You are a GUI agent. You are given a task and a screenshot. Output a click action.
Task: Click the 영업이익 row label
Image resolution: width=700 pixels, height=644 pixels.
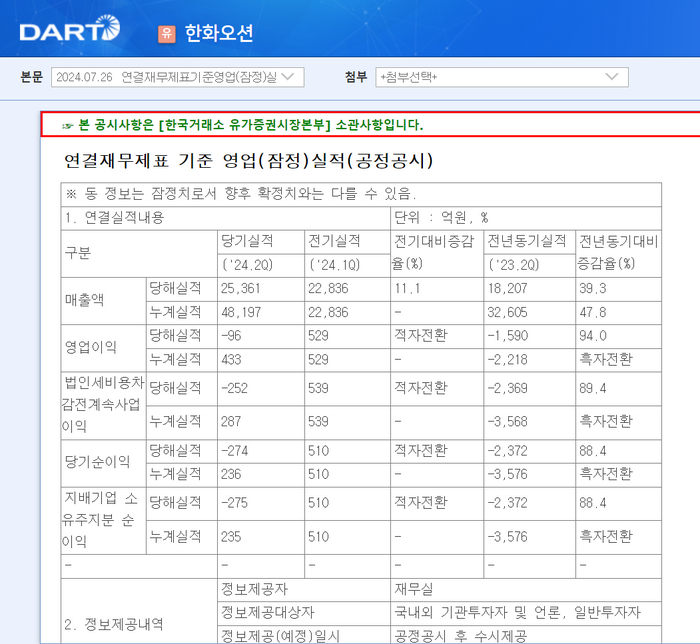(91, 347)
